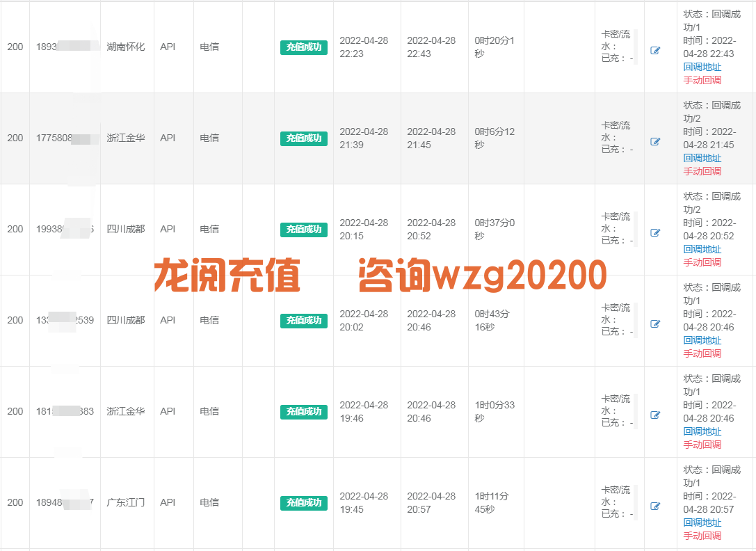Select the 充值成功 badge in the 21:39 row

304,138
